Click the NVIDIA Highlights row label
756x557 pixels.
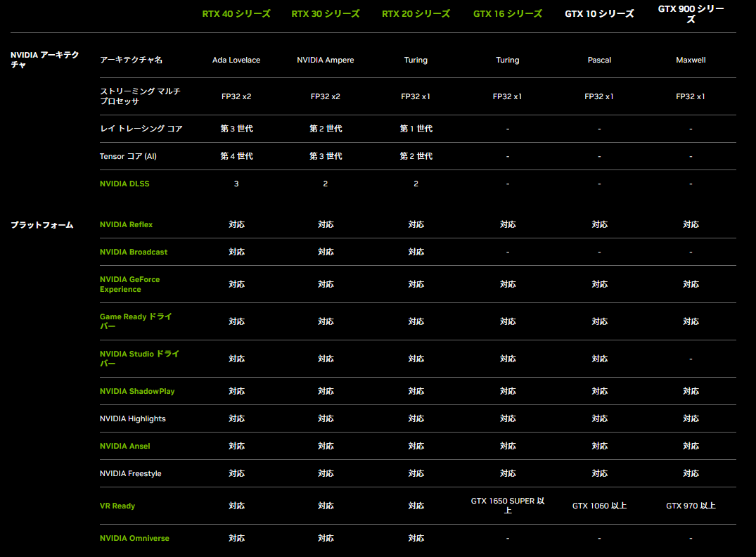(133, 419)
